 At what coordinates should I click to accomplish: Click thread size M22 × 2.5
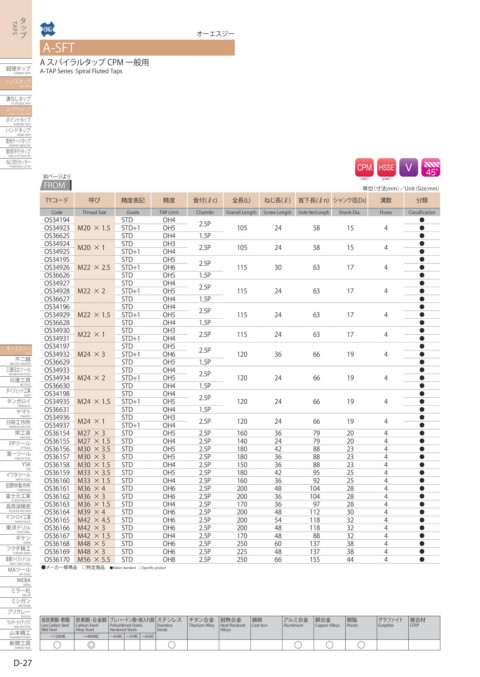coord(94,267)
